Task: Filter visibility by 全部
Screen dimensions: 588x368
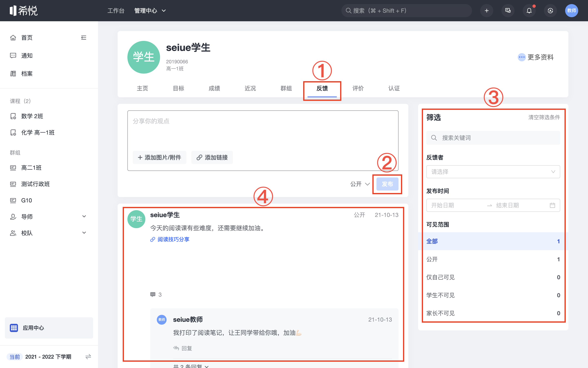Action: point(493,241)
